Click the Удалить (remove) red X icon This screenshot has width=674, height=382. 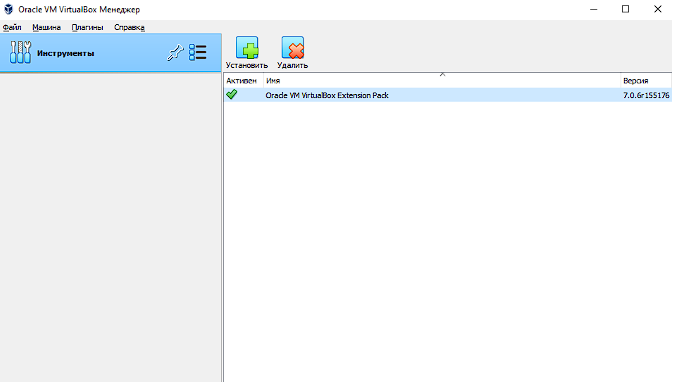293,47
